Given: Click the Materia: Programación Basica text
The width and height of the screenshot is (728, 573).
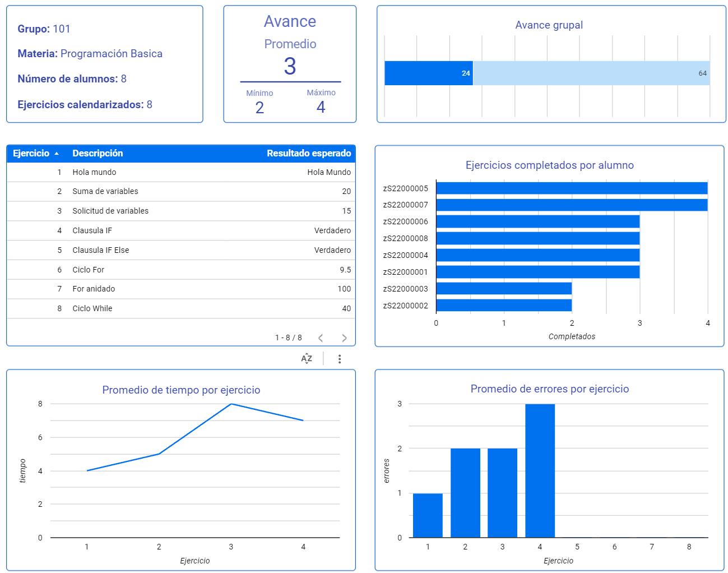Looking at the screenshot, I should (90, 54).
